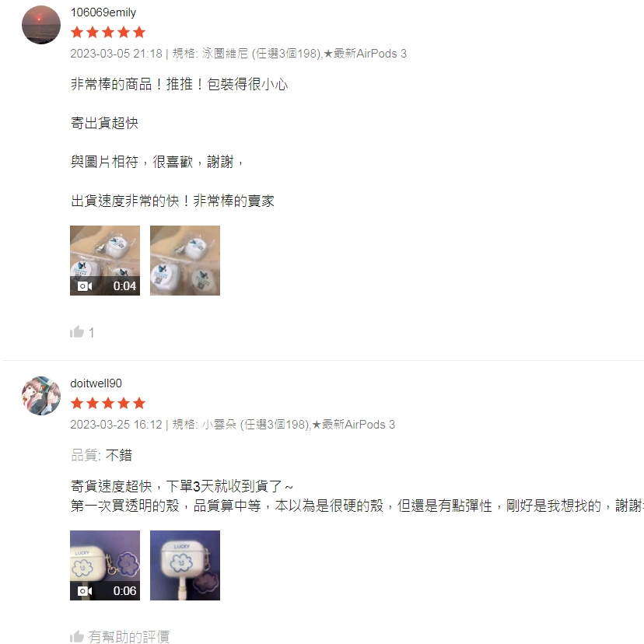The image size is (644, 644).
Task: Click camera icon on 0:06 video thumbnail
Action: click(85, 590)
